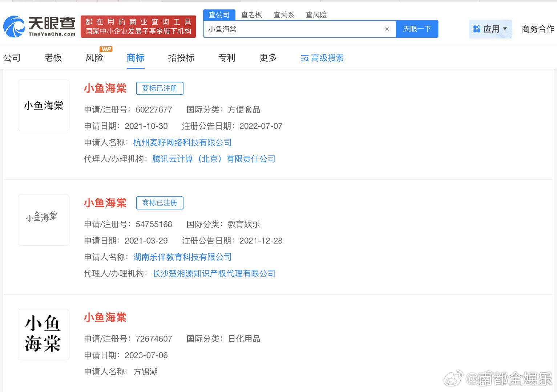557x392 pixels.
Task: Open applicant 杭州麦籽网络科技有限公司
Action: pyautogui.click(x=182, y=143)
